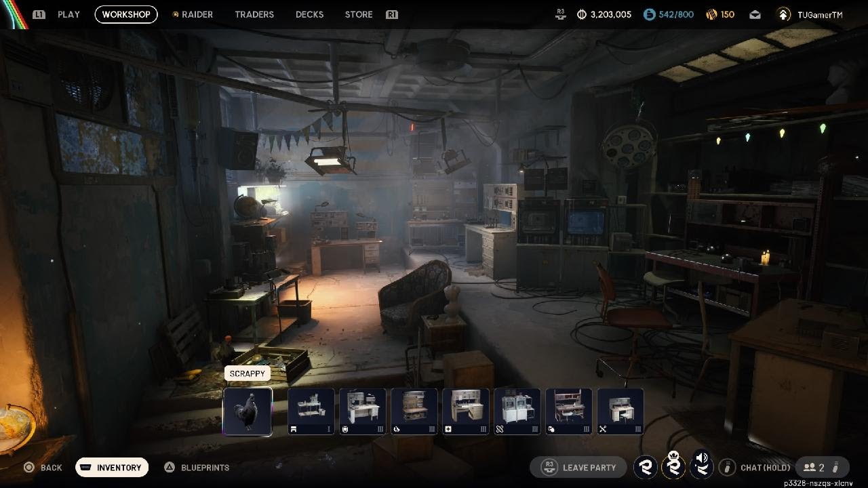Select the level I workbench station tile
The image size is (868, 488).
pos(311,411)
